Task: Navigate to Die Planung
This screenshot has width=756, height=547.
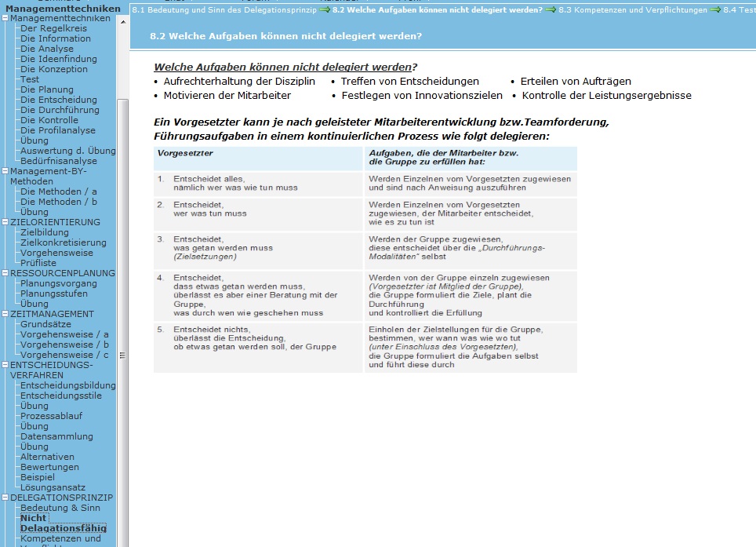Action: click(x=47, y=89)
